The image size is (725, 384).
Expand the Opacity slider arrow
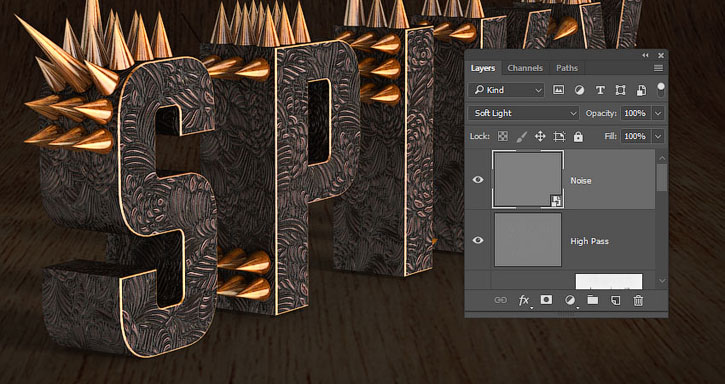click(658, 113)
